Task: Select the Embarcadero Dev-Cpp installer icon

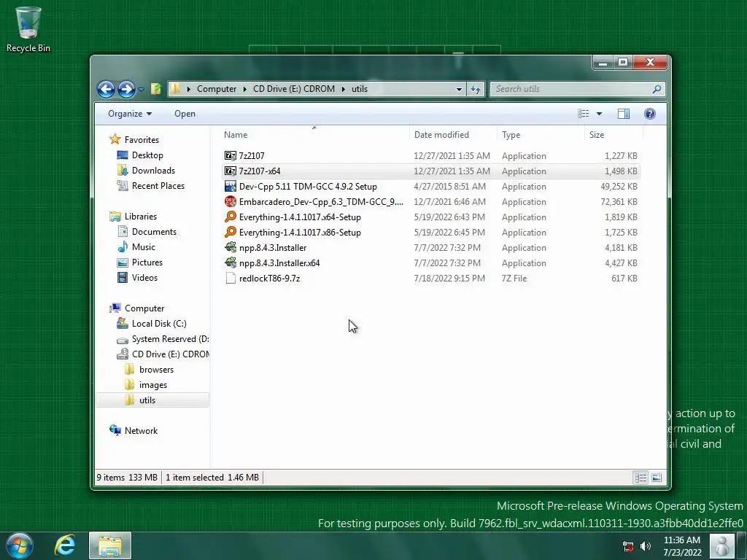Action: [x=230, y=201]
